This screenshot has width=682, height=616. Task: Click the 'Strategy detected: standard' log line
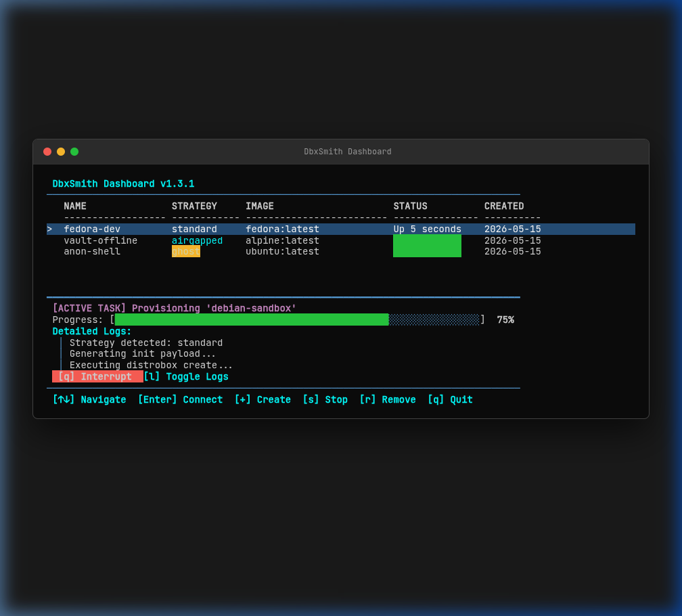(146, 343)
